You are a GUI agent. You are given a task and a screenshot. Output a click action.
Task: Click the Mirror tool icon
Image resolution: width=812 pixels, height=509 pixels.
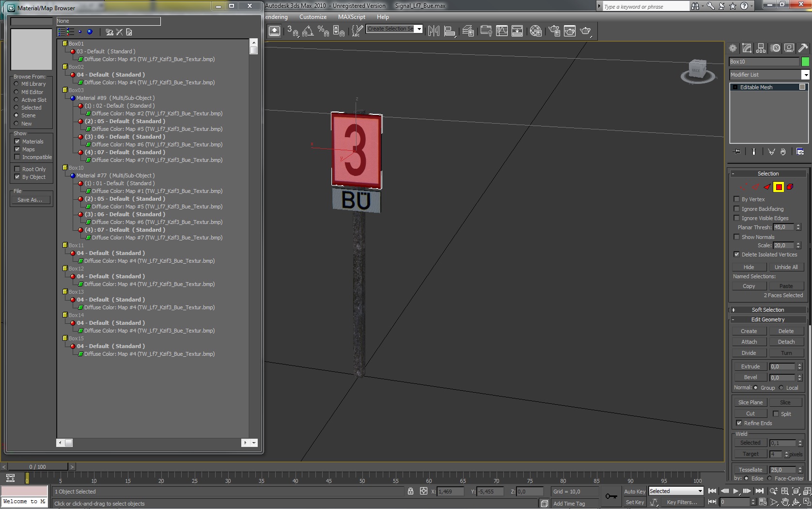tap(434, 31)
